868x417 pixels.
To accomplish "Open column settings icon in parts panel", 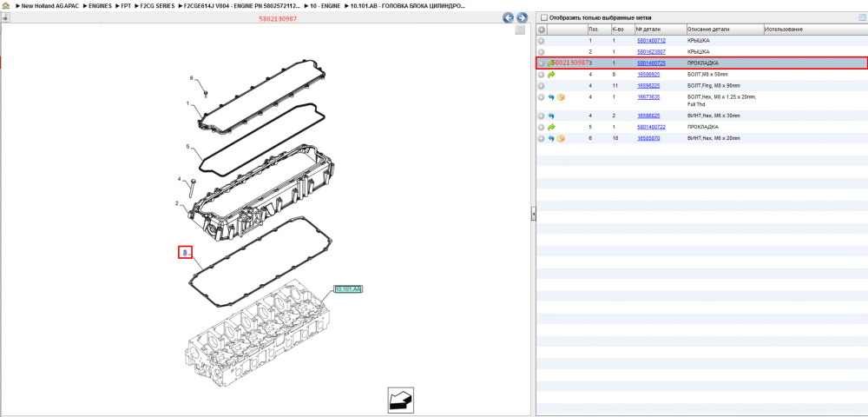I will click(x=861, y=17).
